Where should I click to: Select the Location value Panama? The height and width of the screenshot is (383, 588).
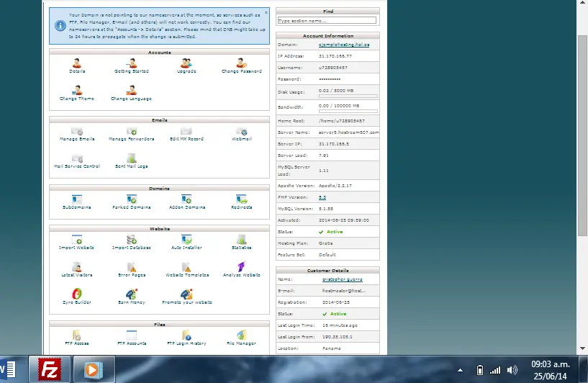point(332,348)
